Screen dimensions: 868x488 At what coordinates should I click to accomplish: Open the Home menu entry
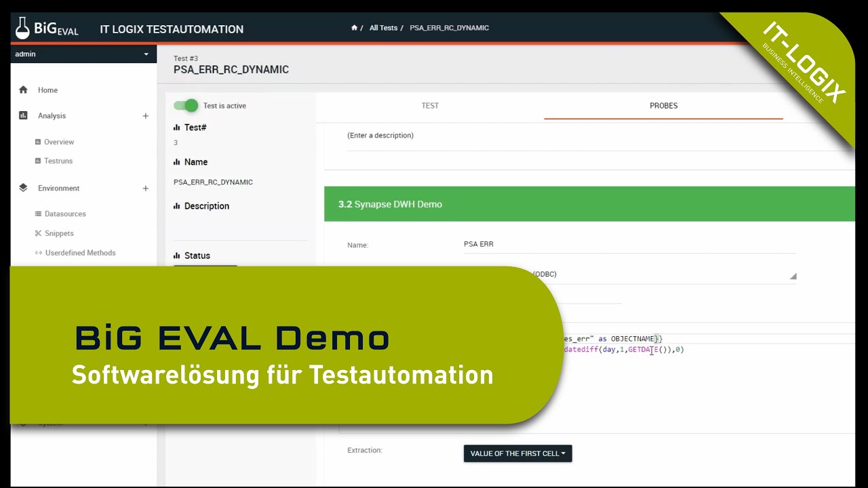pos(47,90)
